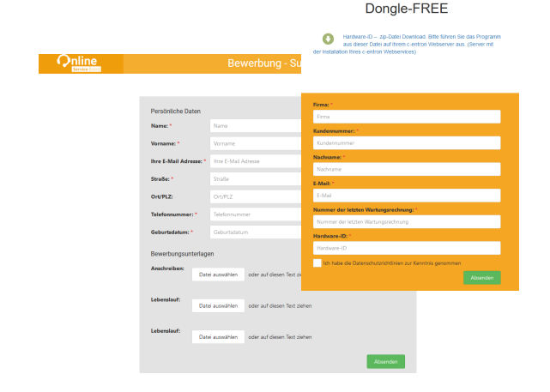The height and width of the screenshot is (392, 550).
Task: Click into the Straße field
Action: point(256,179)
